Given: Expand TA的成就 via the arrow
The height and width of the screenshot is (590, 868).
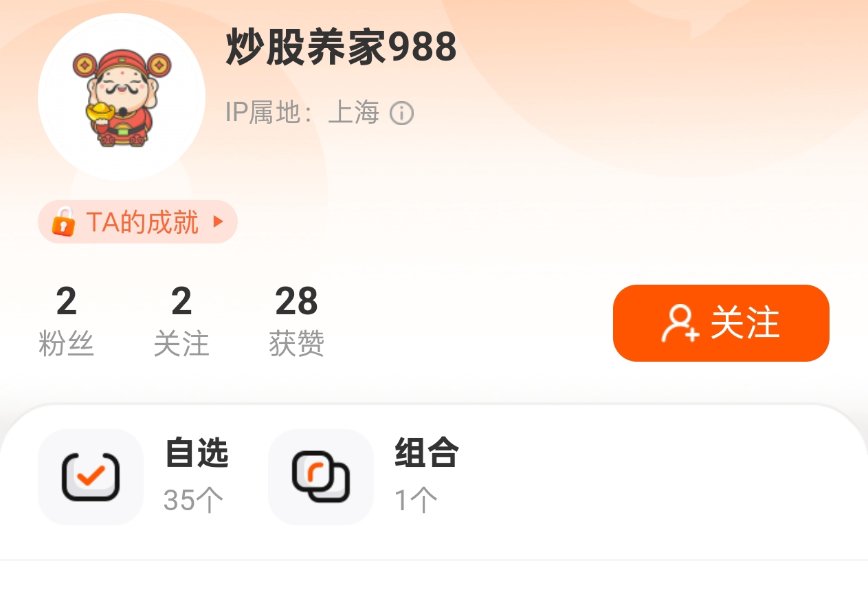Looking at the screenshot, I should pyautogui.click(x=218, y=221).
